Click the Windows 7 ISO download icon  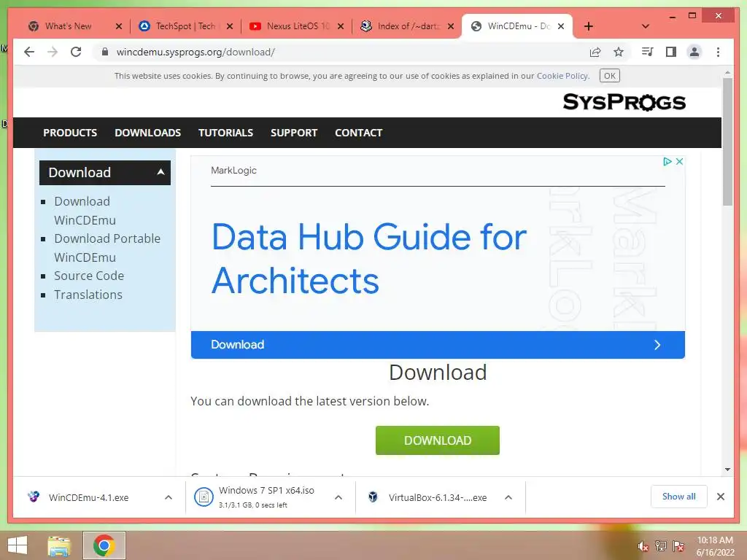pyautogui.click(x=204, y=497)
